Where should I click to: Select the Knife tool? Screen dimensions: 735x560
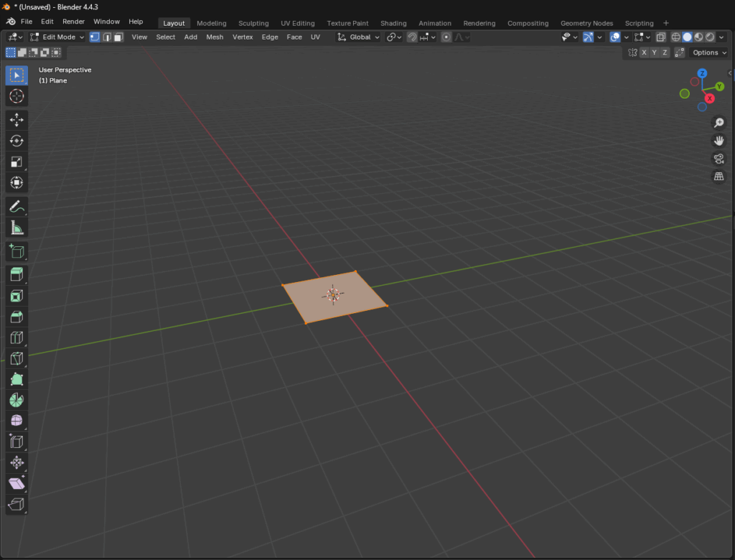pos(17,358)
